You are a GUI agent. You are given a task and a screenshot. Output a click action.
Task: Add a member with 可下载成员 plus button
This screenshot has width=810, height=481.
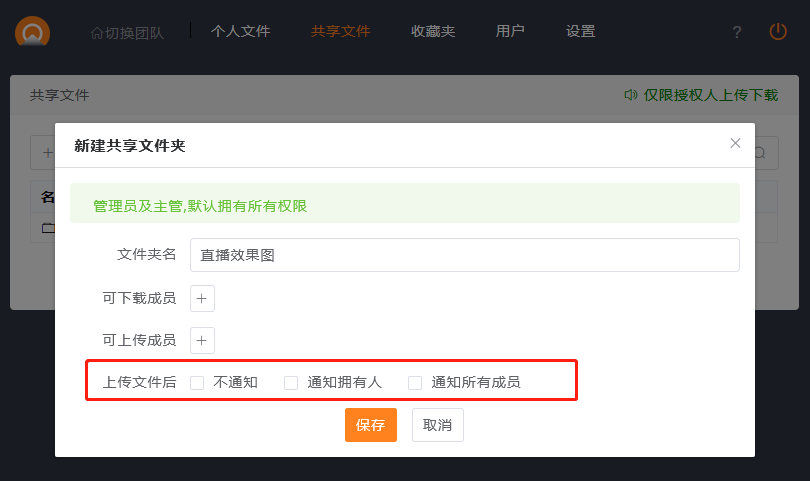click(202, 298)
